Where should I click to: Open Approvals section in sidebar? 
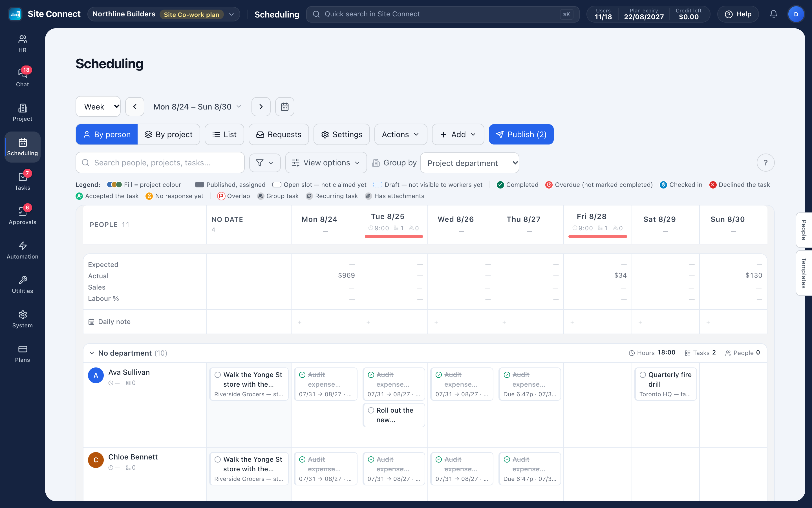click(x=23, y=215)
